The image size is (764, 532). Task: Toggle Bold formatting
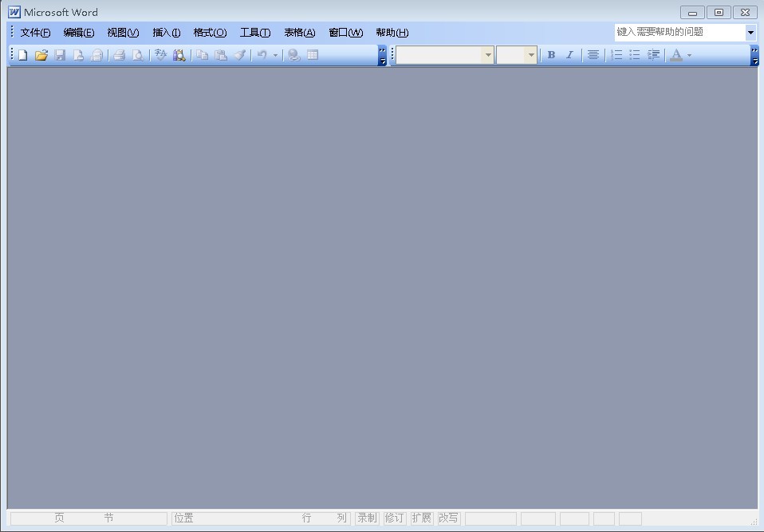tap(551, 55)
